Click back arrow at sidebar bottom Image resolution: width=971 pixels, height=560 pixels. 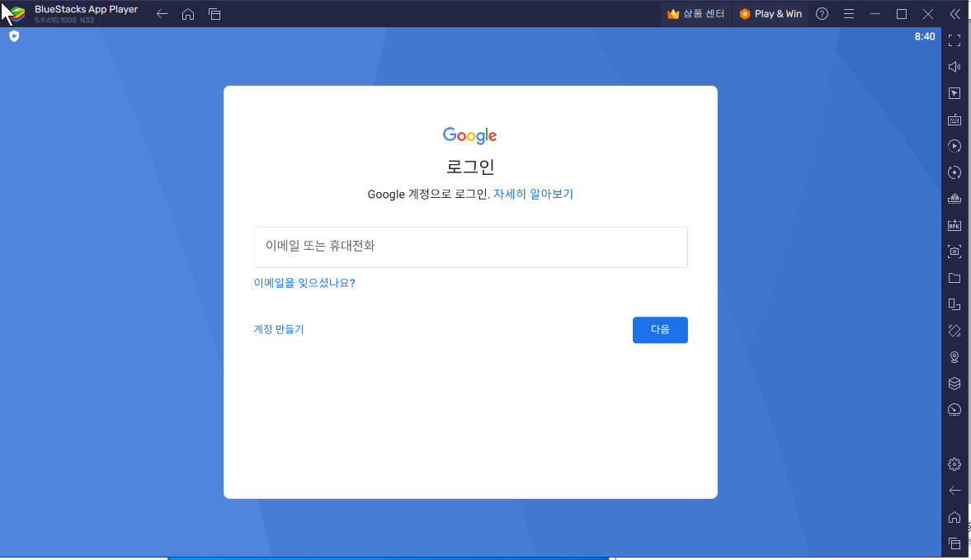(955, 491)
